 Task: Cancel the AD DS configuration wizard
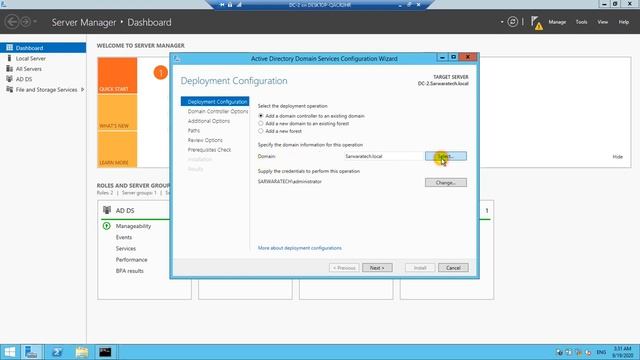(x=453, y=268)
